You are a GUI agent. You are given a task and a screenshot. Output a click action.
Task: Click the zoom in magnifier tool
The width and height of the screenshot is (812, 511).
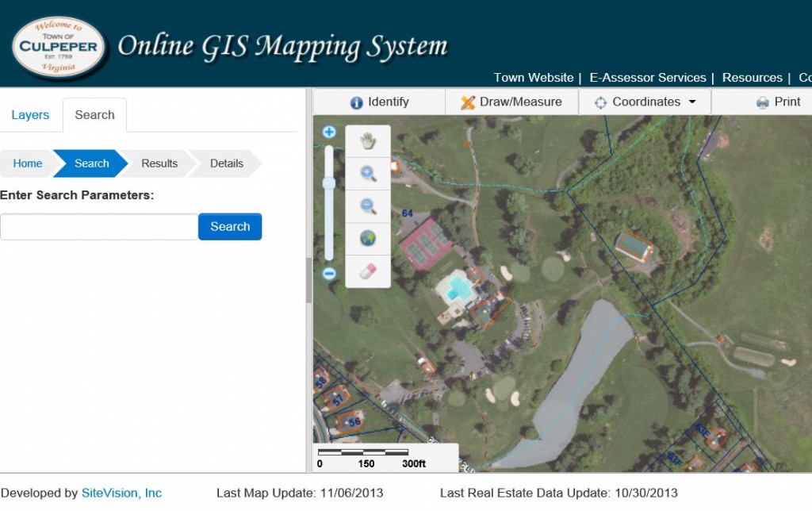(x=368, y=174)
